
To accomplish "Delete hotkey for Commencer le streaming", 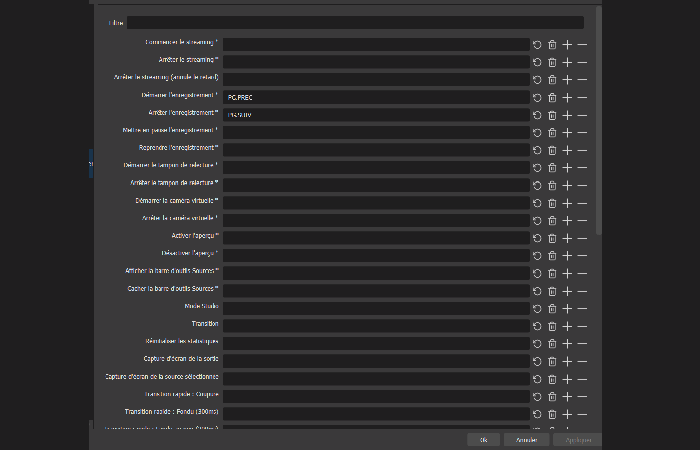I will pyautogui.click(x=552, y=45).
